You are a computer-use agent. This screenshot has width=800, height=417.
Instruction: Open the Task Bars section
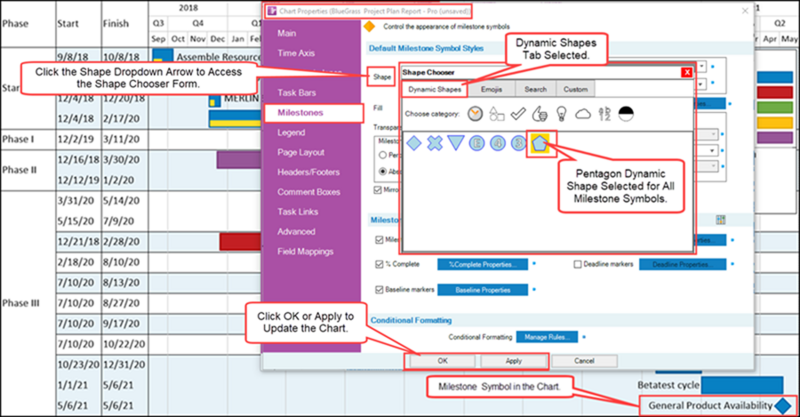296,93
